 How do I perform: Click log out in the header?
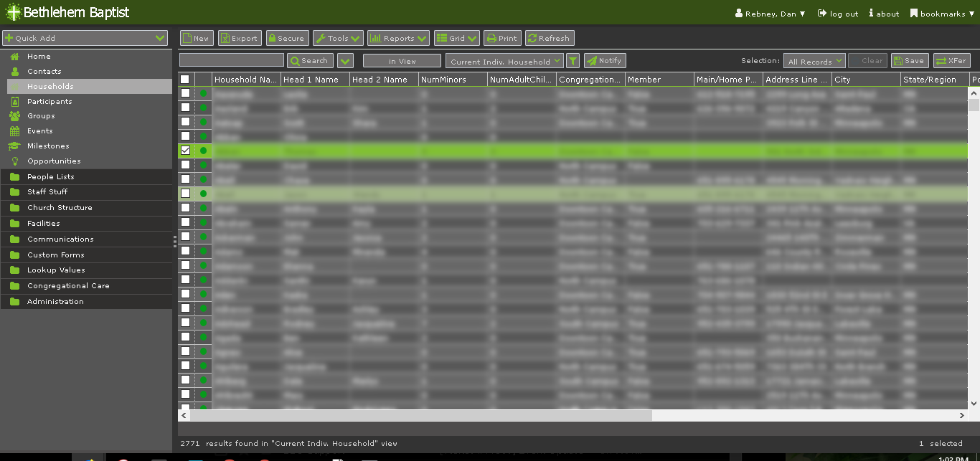pos(838,13)
